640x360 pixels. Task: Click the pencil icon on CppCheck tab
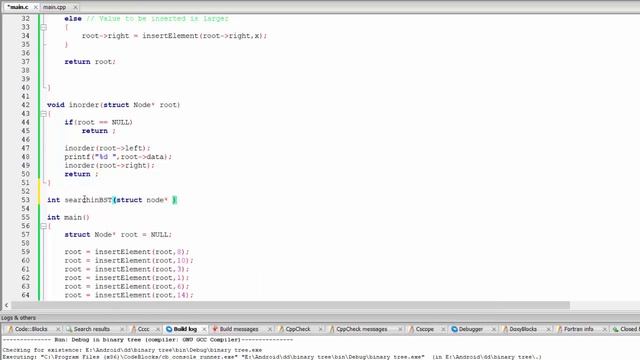click(281, 329)
